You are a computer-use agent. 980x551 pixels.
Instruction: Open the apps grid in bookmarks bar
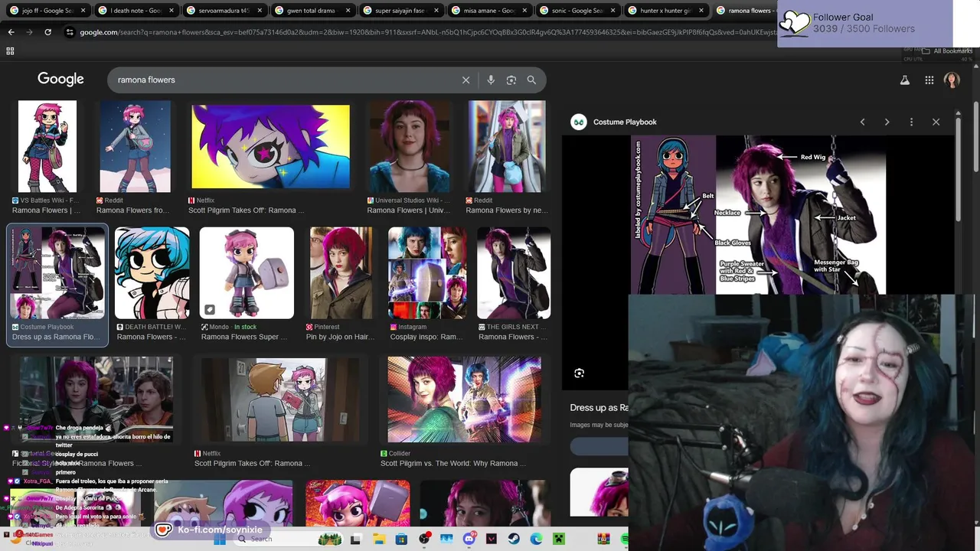[x=10, y=51]
